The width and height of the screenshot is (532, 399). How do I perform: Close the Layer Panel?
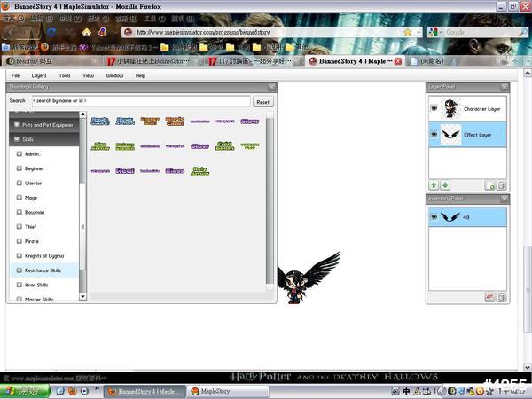click(505, 87)
